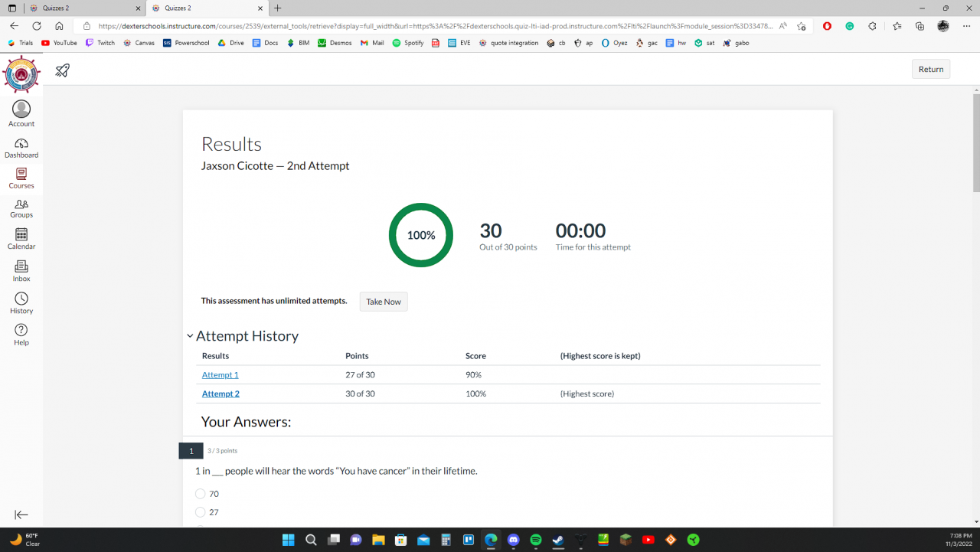Click the Take Now button
Viewport: 980px width, 552px height.
tap(384, 302)
